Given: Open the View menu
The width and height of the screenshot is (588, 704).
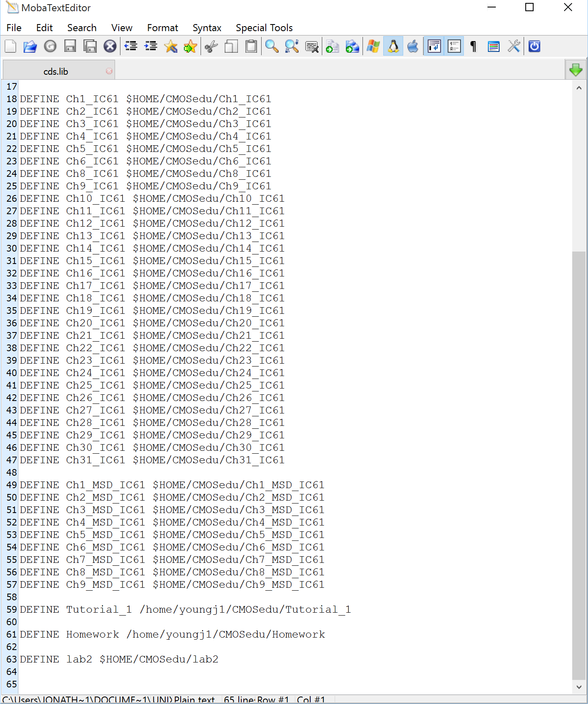Looking at the screenshot, I should [122, 28].
